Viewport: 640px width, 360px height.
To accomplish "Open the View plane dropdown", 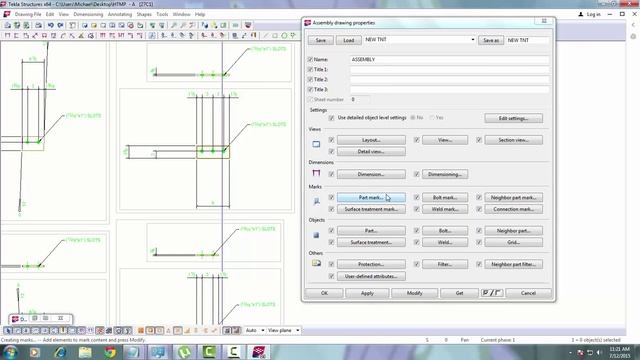I will coord(298,330).
